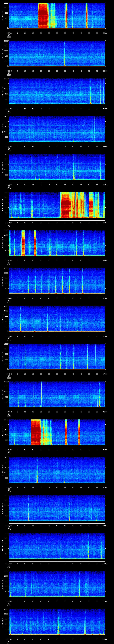Click the 17:45:00 start time label

tap(9, 336)
